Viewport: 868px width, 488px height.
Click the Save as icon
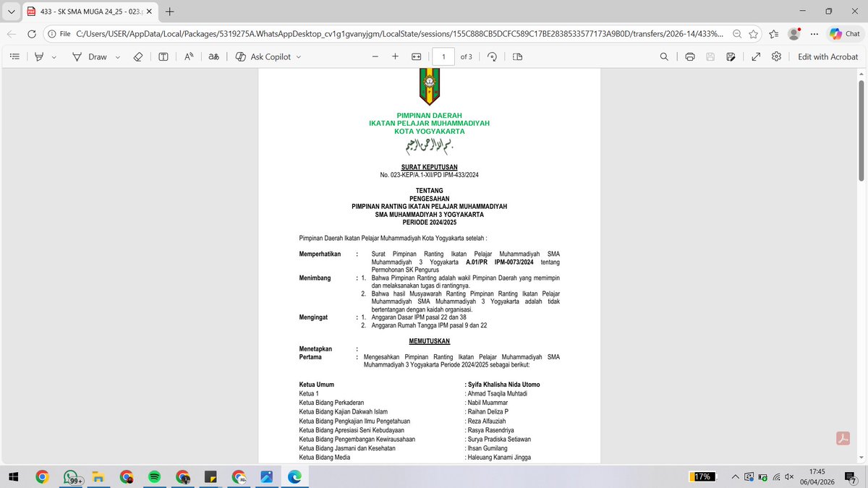coord(731,56)
